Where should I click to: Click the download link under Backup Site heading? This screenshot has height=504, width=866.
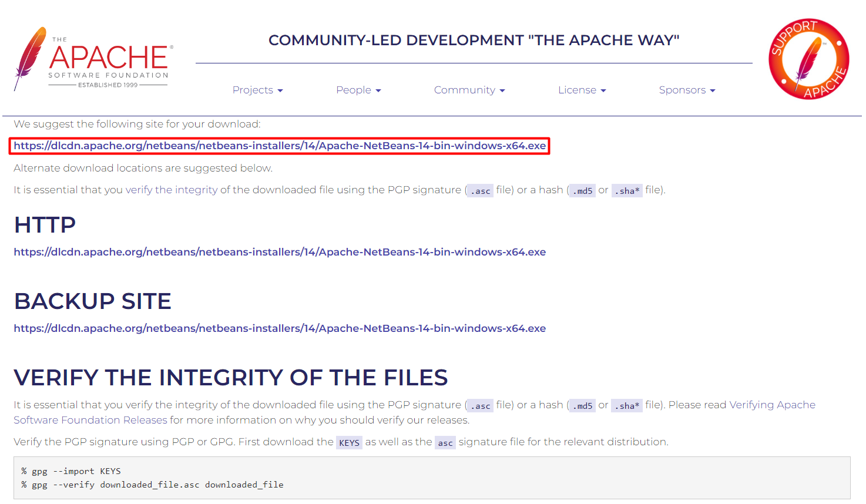(280, 328)
